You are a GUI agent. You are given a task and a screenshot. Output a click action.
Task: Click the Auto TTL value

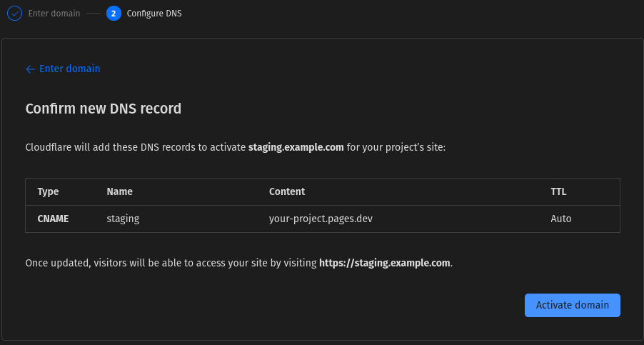561,219
